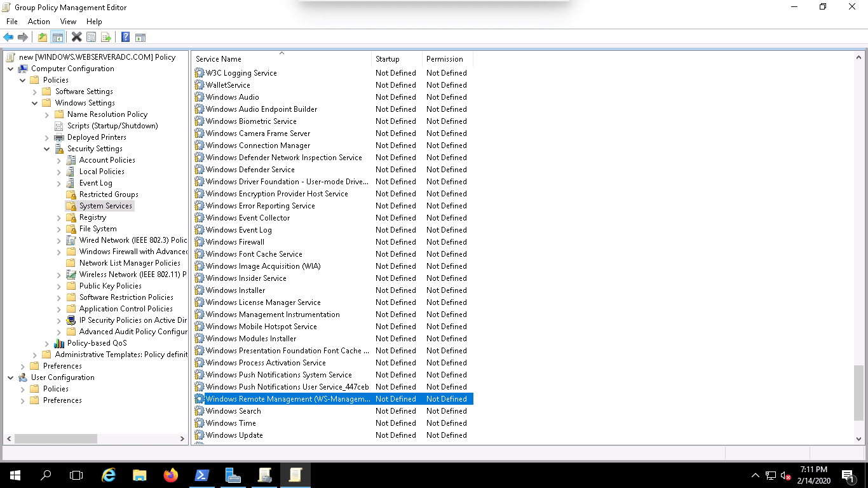
Task: Collapse the Computer Configuration node
Action: pos(11,69)
